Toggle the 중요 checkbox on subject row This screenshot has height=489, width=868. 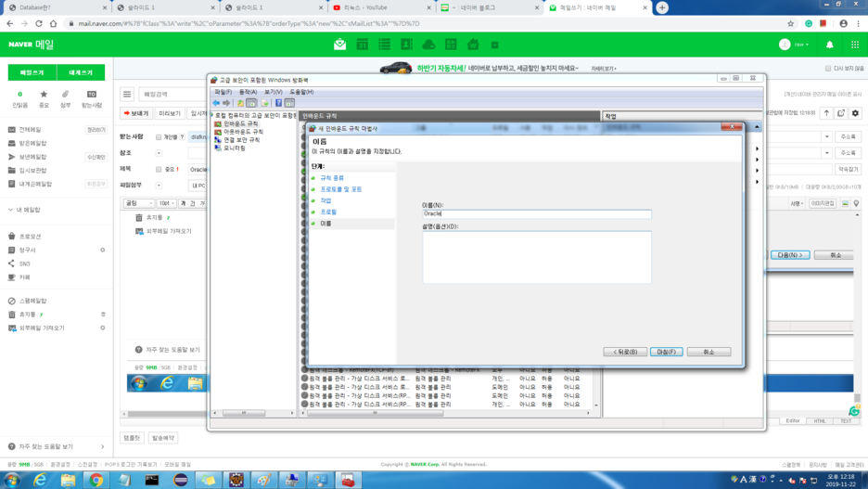[159, 170]
